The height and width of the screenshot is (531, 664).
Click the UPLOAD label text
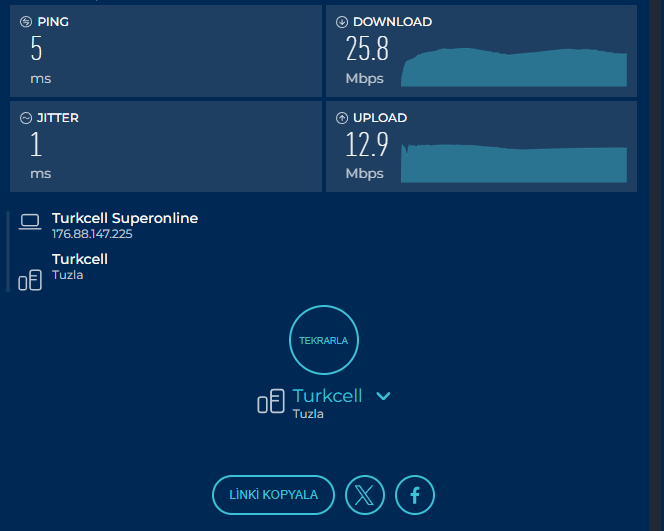[x=380, y=118]
